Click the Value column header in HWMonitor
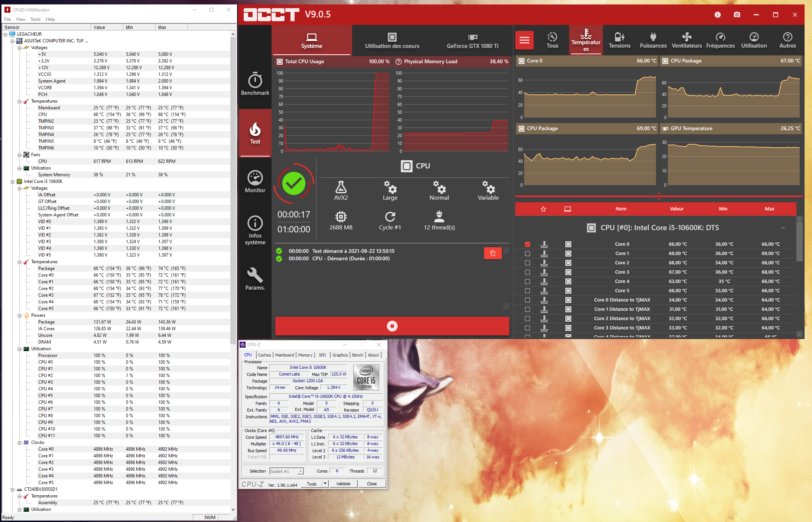The image size is (812, 522). (x=107, y=27)
